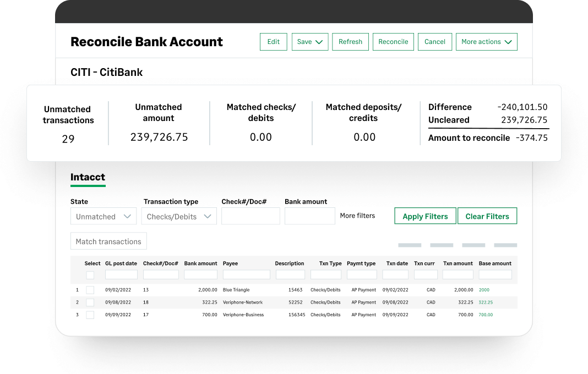Screen dimensions: 588x374
Task: Click the Payee column filter box
Action: [x=246, y=274]
